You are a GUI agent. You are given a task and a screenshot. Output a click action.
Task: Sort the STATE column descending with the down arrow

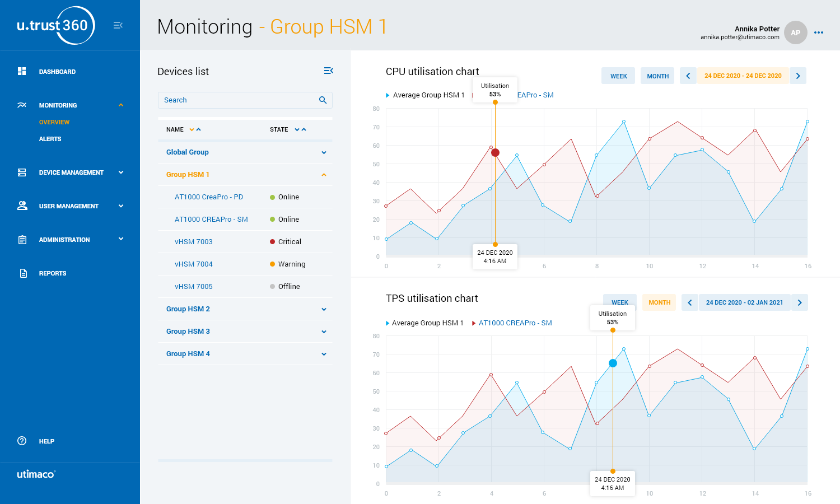(x=297, y=129)
